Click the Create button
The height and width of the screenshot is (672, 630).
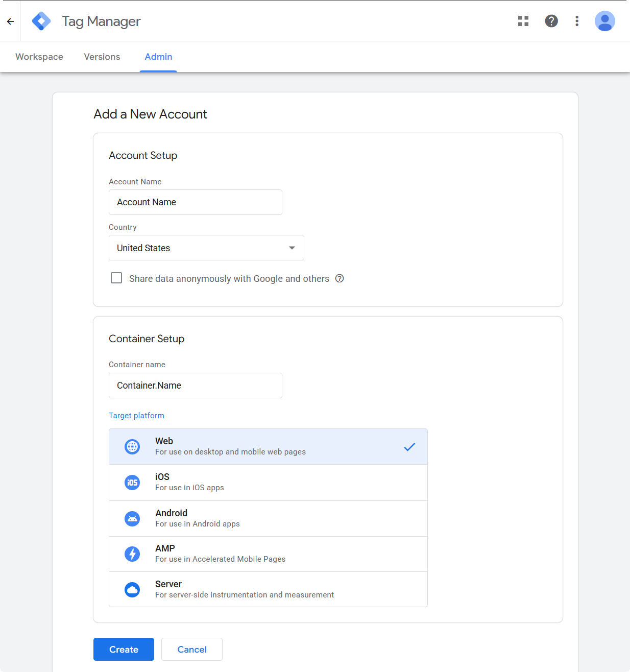[x=124, y=649]
